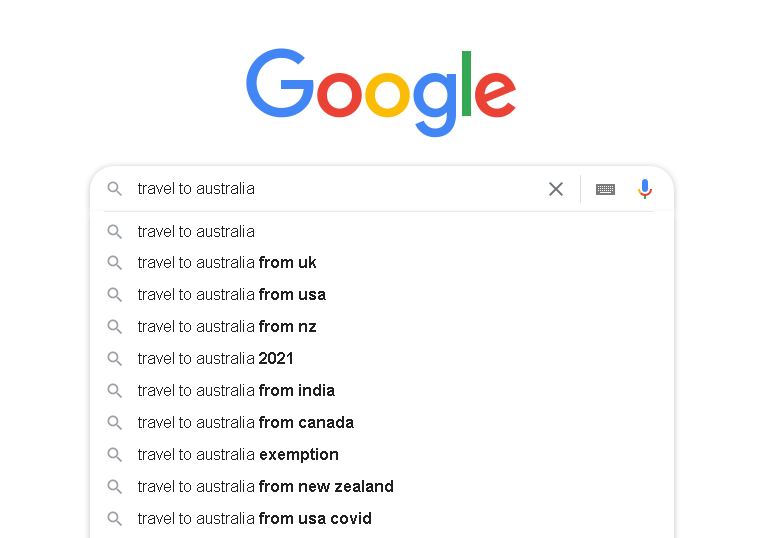Screen dimensions: 763x538
Task: Click the microphone voice search icon
Action: pyautogui.click(x=645, y=189)
